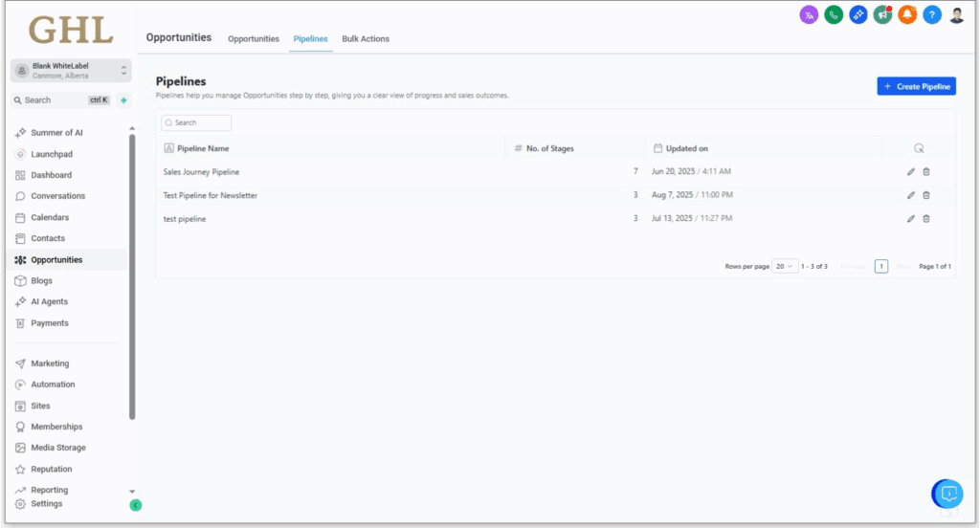The height and width of the screenshot is (528, 980).
Task: Open the user profile avatar
Action: [x=957, y=15]
